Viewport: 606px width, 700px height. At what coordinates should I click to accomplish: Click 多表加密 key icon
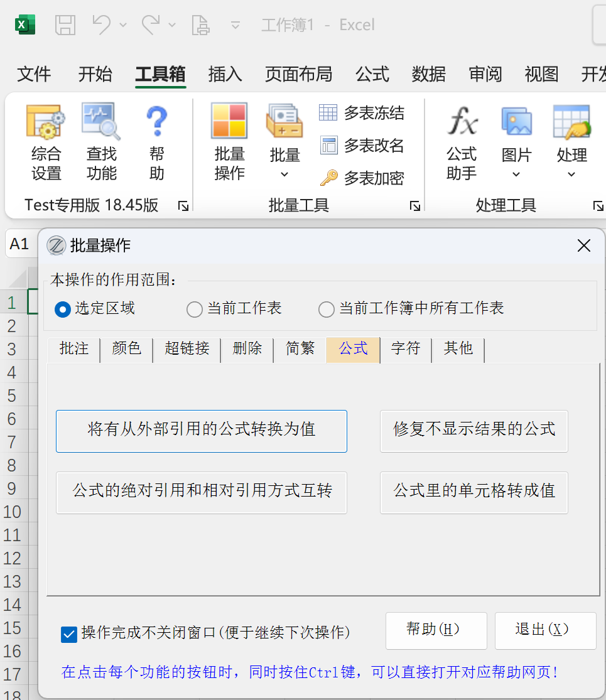coord(329,178)
